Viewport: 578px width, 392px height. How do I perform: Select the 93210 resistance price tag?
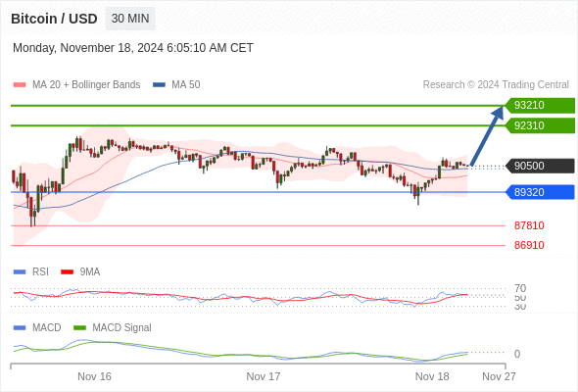tap(540, 106)
